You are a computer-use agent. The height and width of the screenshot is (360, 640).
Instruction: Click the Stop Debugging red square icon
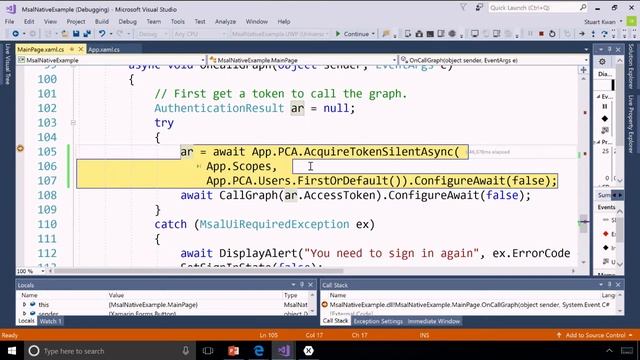(541, 34)
